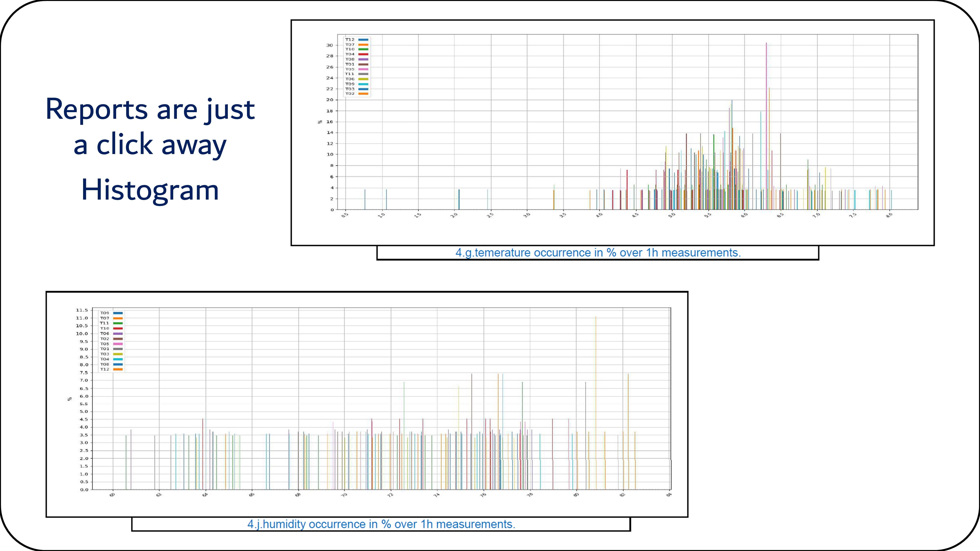Click the T06 olive swatch in temperature legend
The image size is (980, 551).
coord(363,79)
